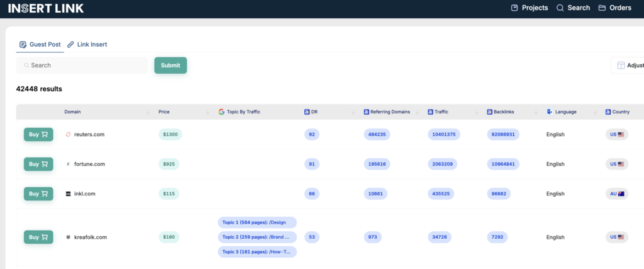Sort by the Domain column arrow
Image resolution: width=644 pixels, height=269 pixels.
(148, 112)
